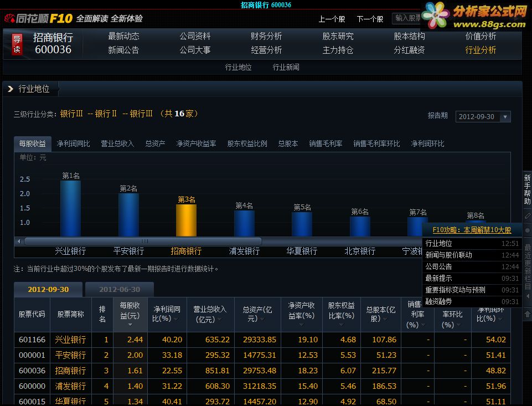This screenshot has height=406, width=532.
Task: Open the 股东研究 menu item
Action: (338, 37)
